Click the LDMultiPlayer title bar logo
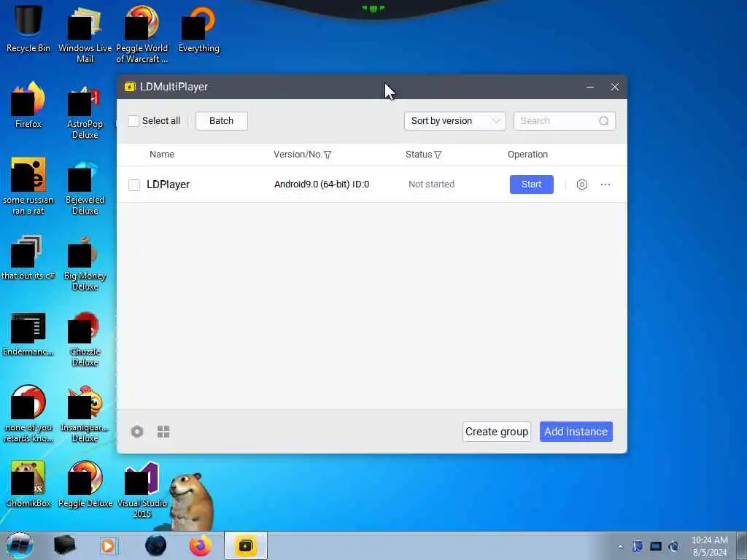 pos(130,87)
